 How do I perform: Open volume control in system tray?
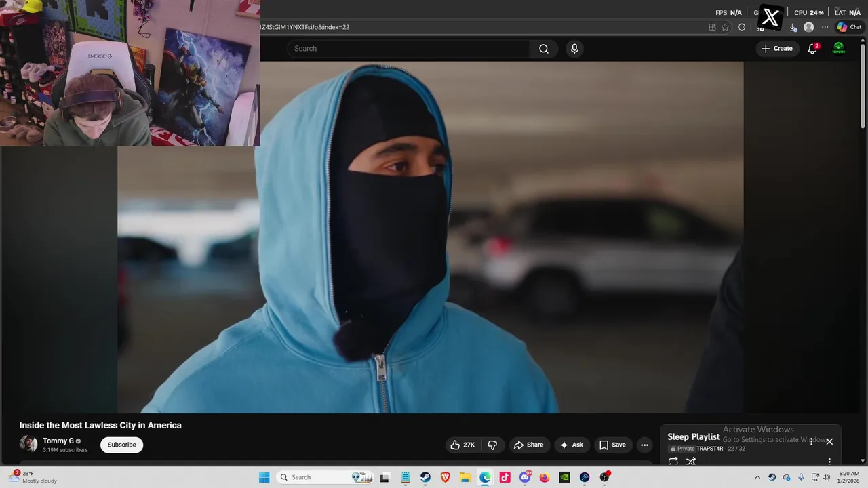(x=827, y=477)
